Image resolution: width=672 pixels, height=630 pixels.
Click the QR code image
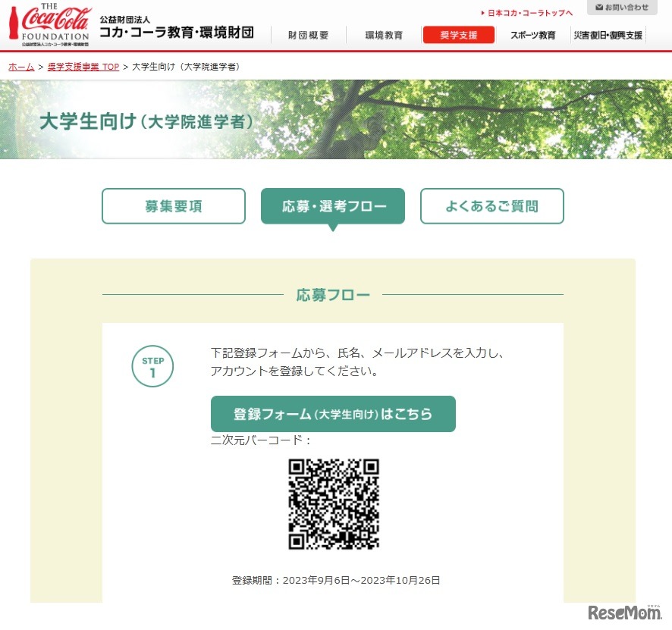pyautogui.click(x=334, y=503)
